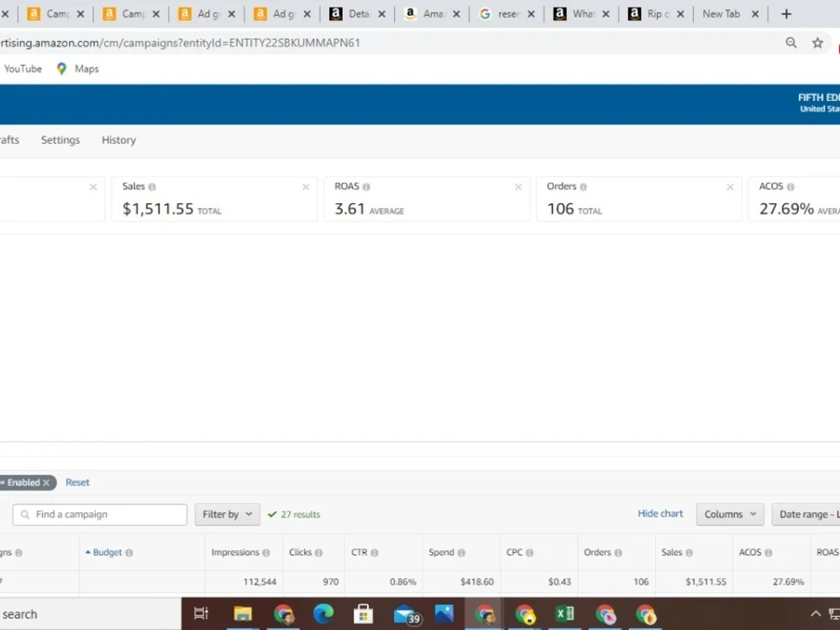
Task: Click inside the Find a campaign field
Action: [100, 515]
